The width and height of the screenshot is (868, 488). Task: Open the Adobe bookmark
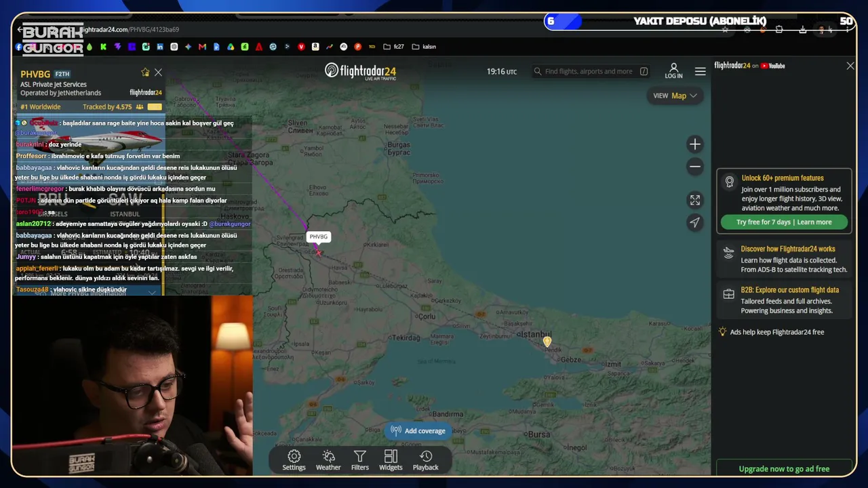[259, 47]
